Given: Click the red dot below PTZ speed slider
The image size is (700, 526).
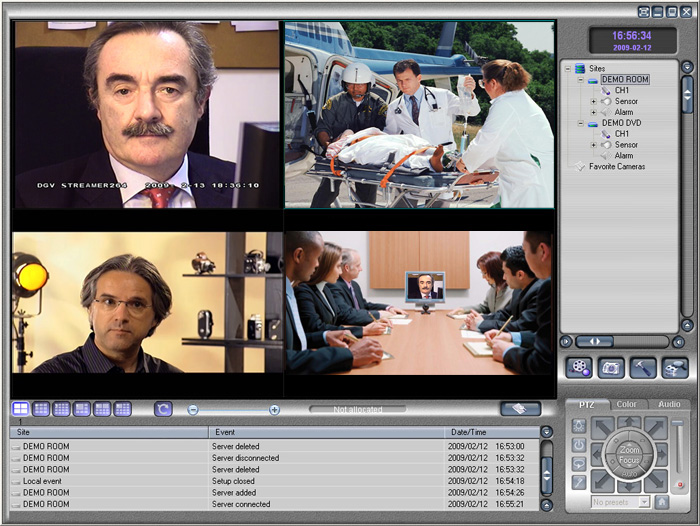Looking at the screenshot, I should [680, 484].
